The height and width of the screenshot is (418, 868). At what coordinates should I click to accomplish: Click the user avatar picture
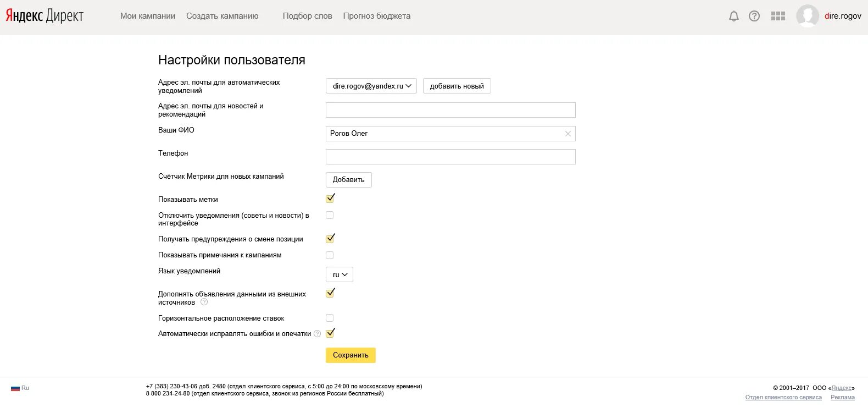pyautogui.click(x=807, y=16)
